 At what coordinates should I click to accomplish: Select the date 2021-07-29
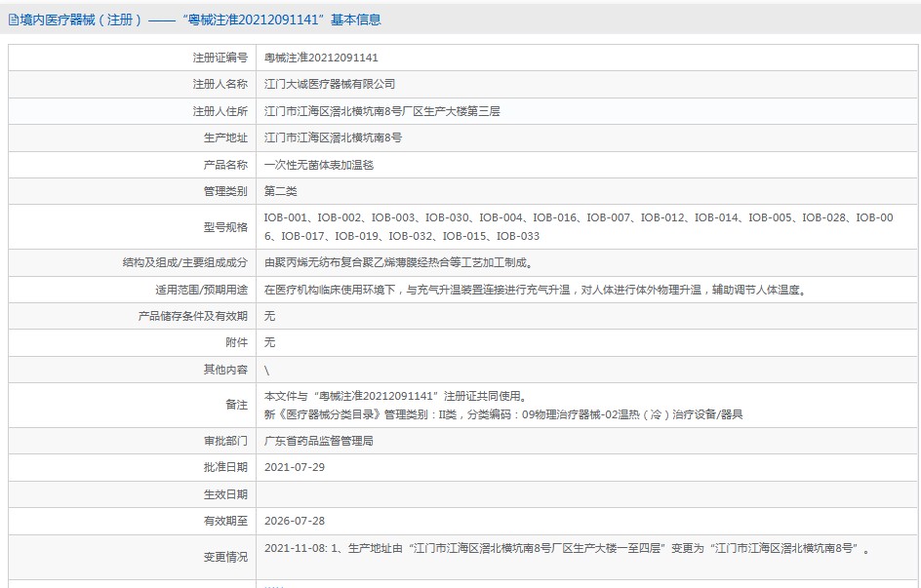coord(295,468)
